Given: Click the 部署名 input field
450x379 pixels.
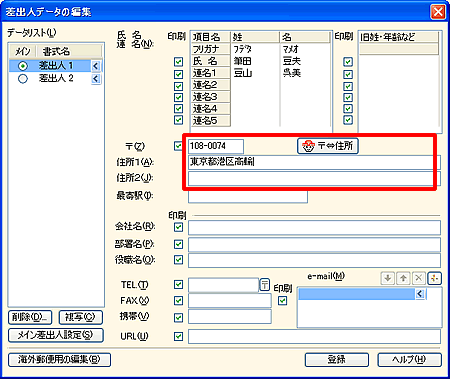Looking at the screenshot, I should [314, 244].
